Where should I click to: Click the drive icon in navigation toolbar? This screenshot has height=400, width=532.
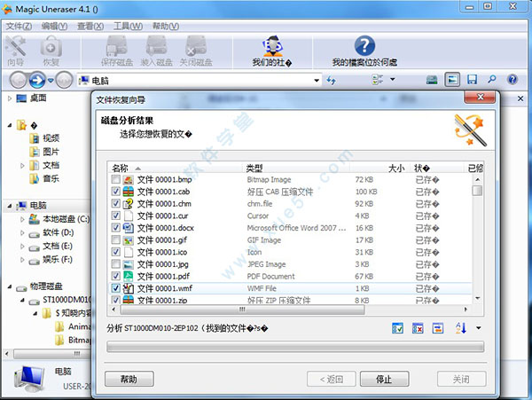[x=432, y=80]
